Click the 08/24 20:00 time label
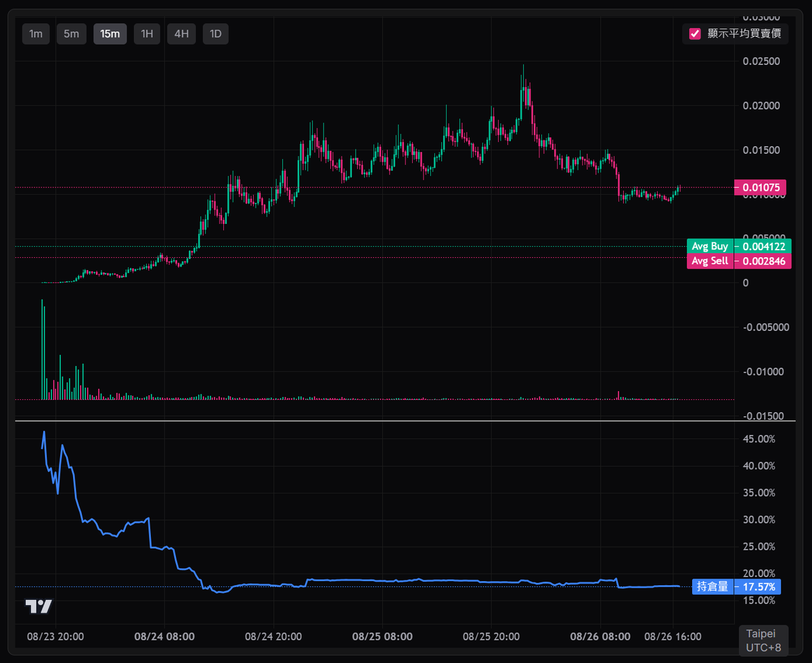Screen dimensions: 812x663 click(x=273, y=637)
